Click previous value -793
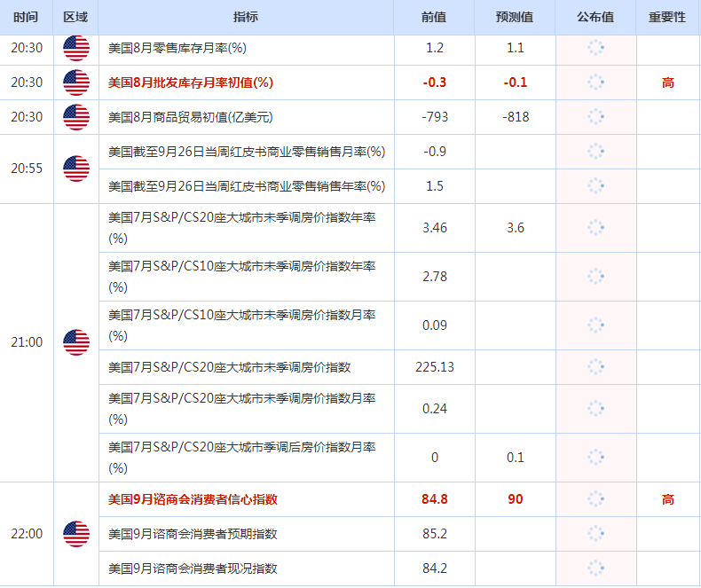This screenshot has height=588, width=701. click(435, 117)
